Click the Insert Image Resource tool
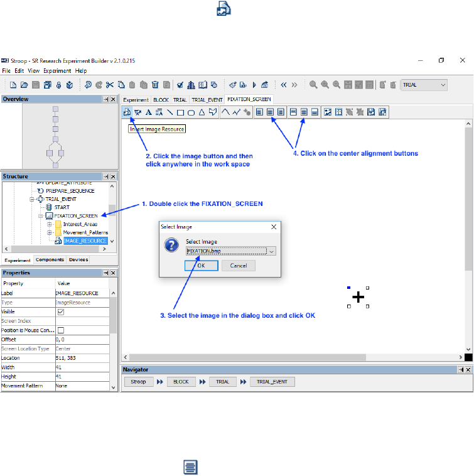This screenshot has width=474, height=476. pyautogui.click(x=127, y=112)
